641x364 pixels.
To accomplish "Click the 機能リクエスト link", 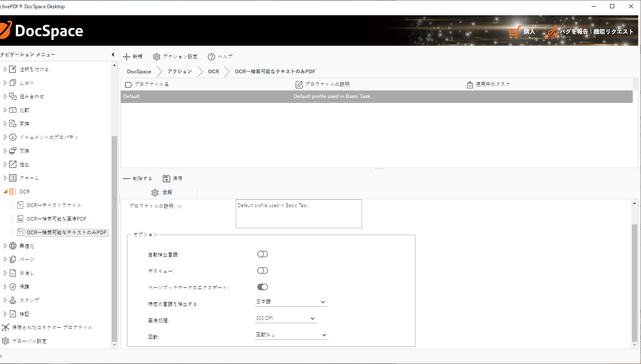I will coord(613,32).
